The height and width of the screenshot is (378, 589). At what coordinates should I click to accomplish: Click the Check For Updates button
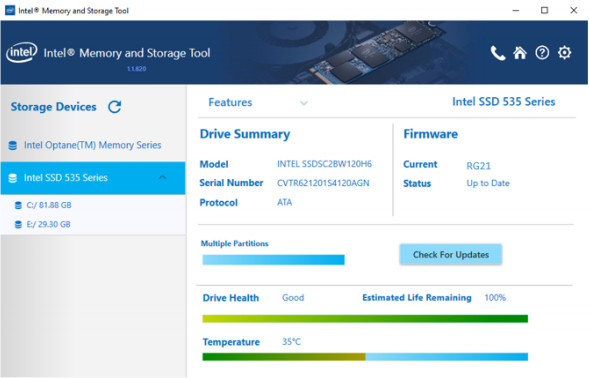451,255
